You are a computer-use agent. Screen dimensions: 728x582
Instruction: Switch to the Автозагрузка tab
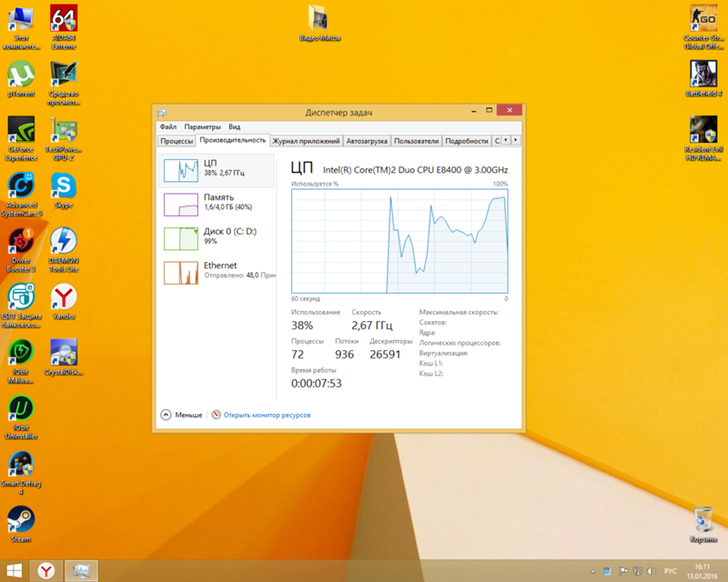tap(367, 141)
